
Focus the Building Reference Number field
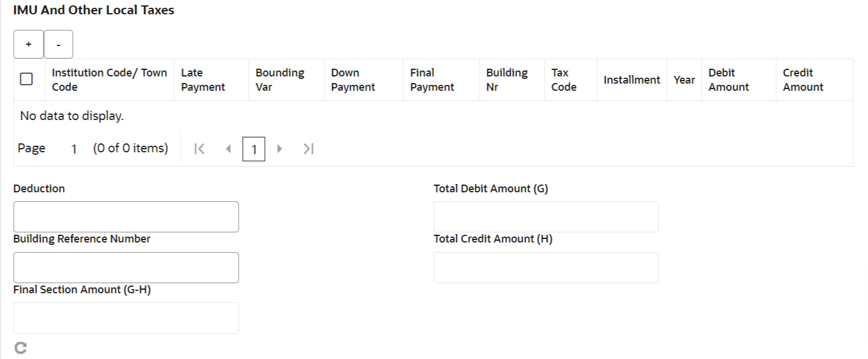[126, 268]
